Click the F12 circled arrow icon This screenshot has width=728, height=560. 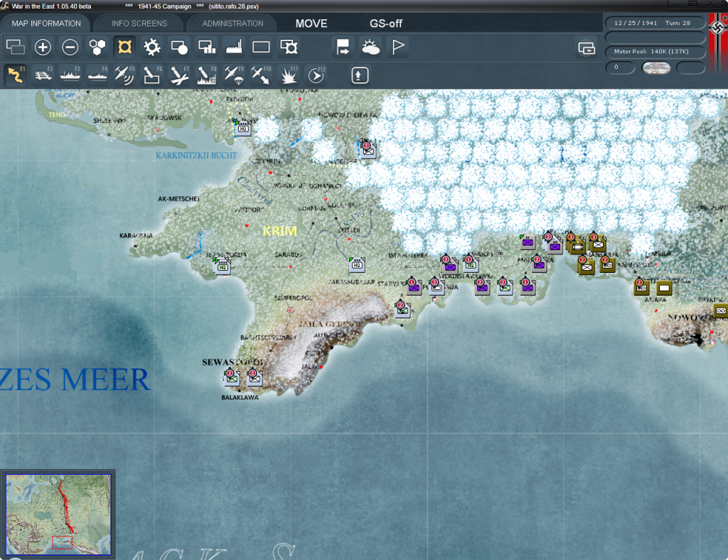316,75
